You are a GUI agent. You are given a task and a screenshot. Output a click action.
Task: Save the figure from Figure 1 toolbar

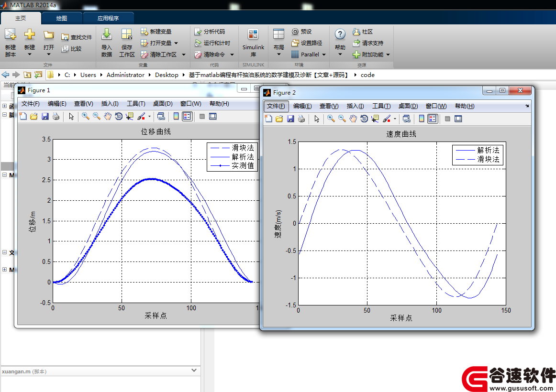(x=45, y=117)
